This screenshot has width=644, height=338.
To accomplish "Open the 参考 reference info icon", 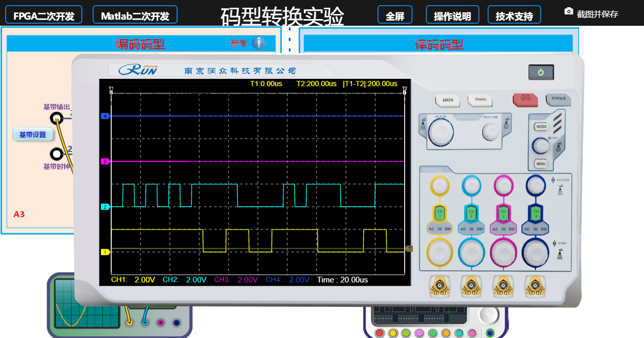I will point(260,43).
